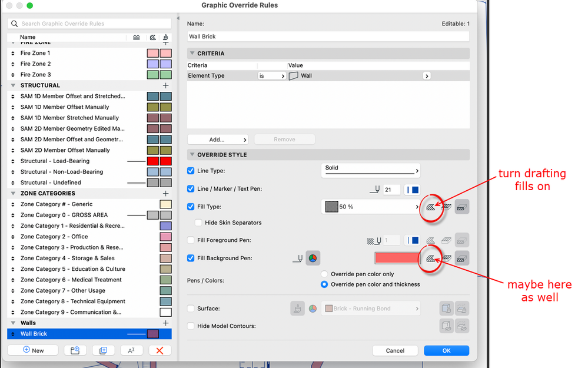The image size is (588, 368).
Task: Click the fill override column header icon
Action: click(152, 37)
